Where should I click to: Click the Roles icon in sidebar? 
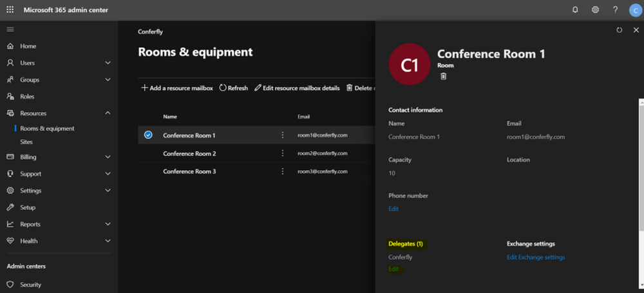[10, 97]
